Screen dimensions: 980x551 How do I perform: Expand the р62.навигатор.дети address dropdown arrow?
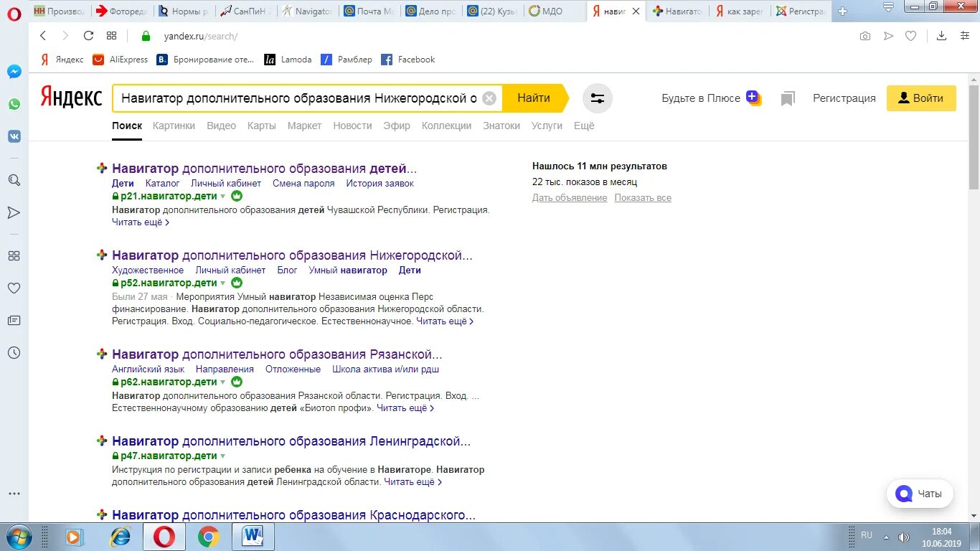coord(223,382)
